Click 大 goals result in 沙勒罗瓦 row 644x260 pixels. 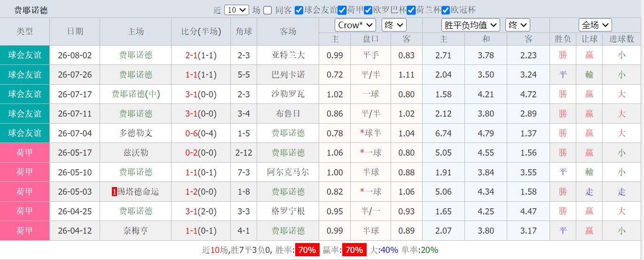(x=621, y=94)
